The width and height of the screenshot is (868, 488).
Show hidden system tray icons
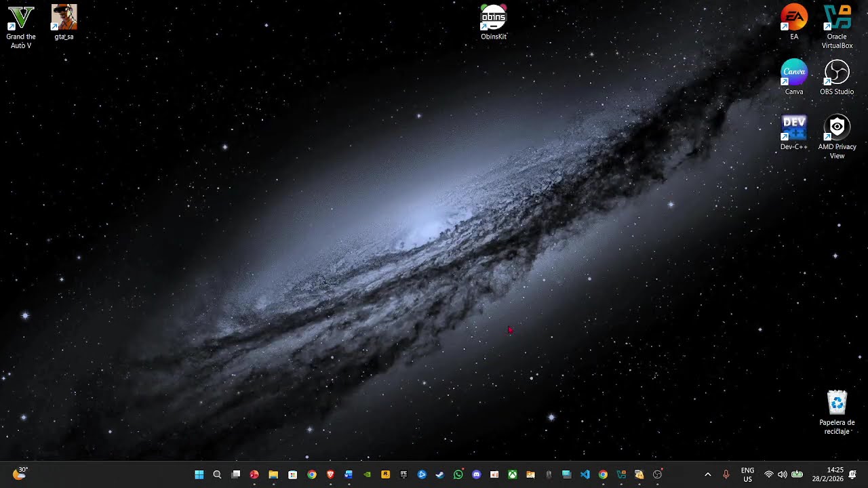click(708, 474)
